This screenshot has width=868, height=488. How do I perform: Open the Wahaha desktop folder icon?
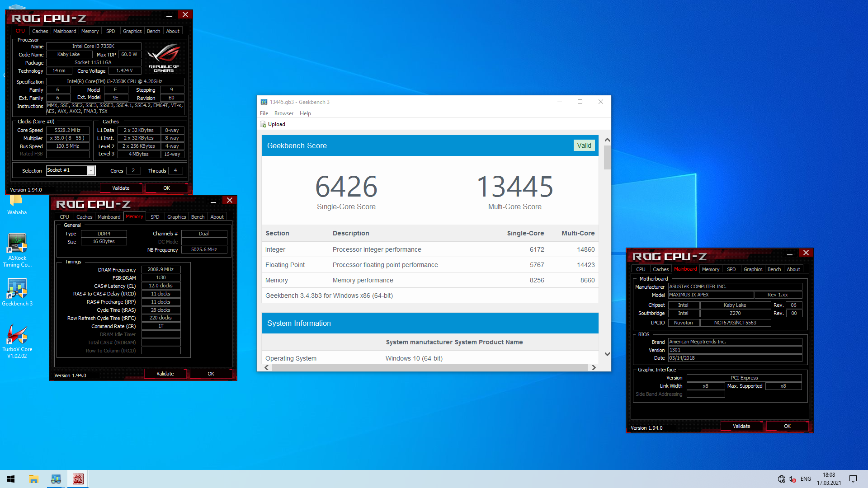[17, 204]
